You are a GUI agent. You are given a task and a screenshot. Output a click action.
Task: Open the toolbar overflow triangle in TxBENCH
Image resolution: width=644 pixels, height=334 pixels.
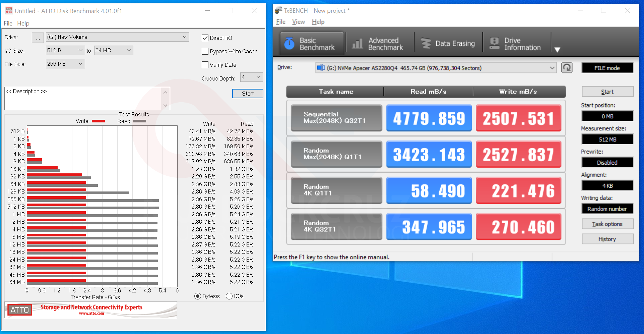pyautogui.click(x=557, y=50)
